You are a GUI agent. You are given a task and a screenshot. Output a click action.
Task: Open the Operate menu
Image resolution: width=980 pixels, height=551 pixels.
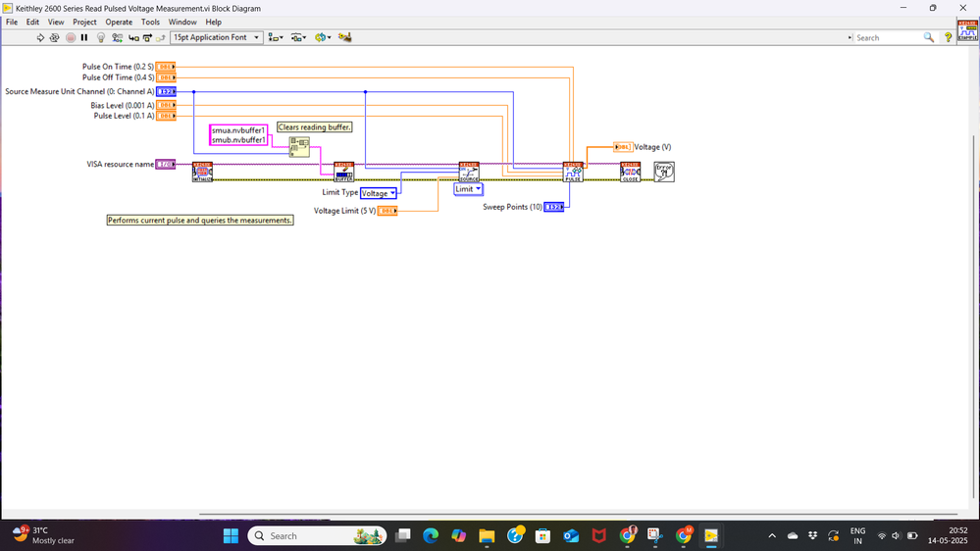(x=119, y=22)
